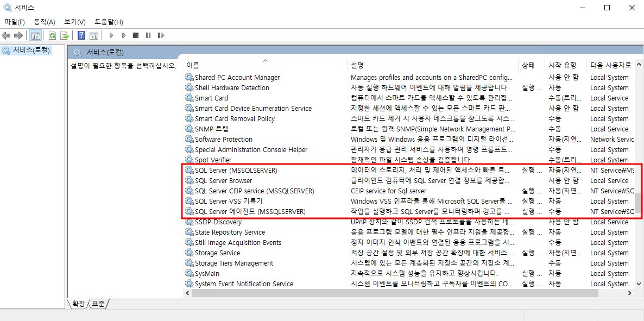
Task: Click the Network Servic logon cell
Action: point(612,139)
